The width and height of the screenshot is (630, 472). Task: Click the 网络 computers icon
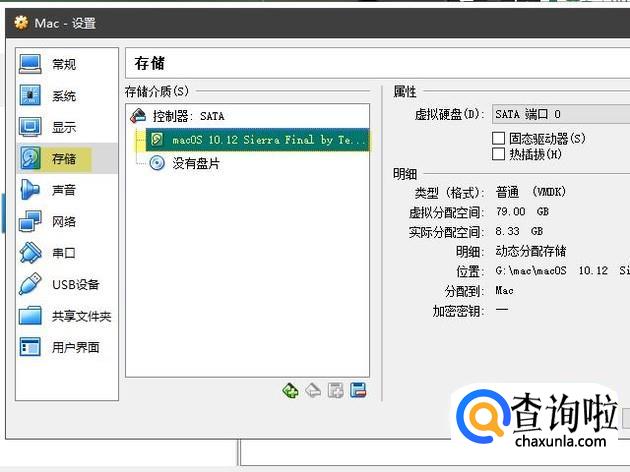[x=30, y=221]
